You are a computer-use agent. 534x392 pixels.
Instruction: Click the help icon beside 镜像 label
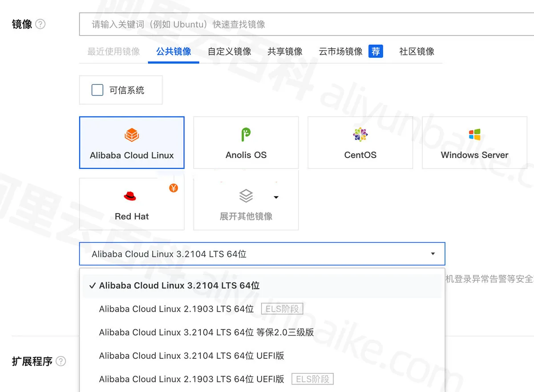tap(40, 24)
